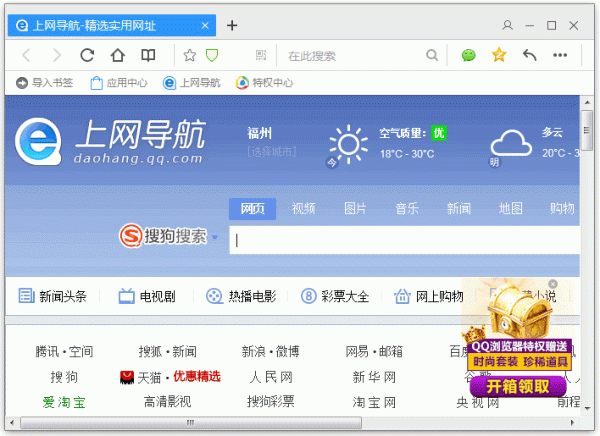This screenshot has width=600, height=436.
Task: Open the 淘宝网 link
Action: 374,402
